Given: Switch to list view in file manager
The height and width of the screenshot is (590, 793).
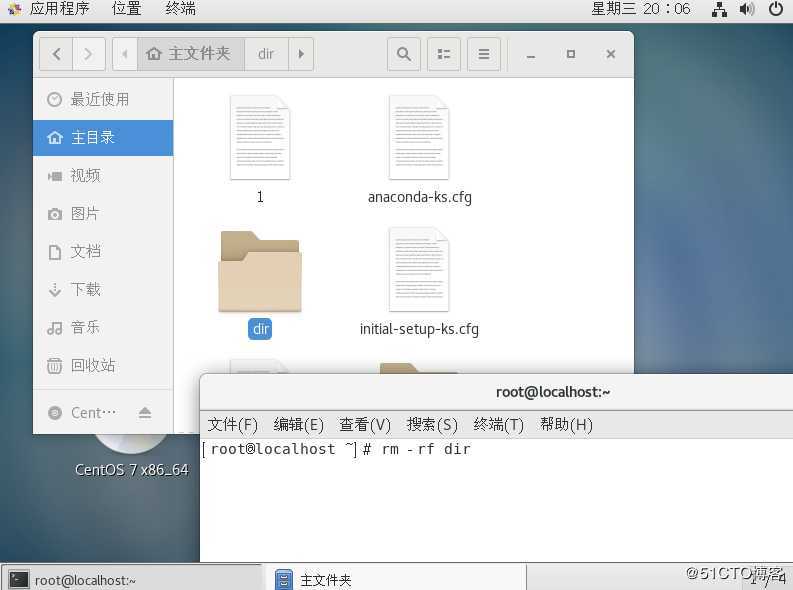Looking at the screenshot, I should click(444, 54).
